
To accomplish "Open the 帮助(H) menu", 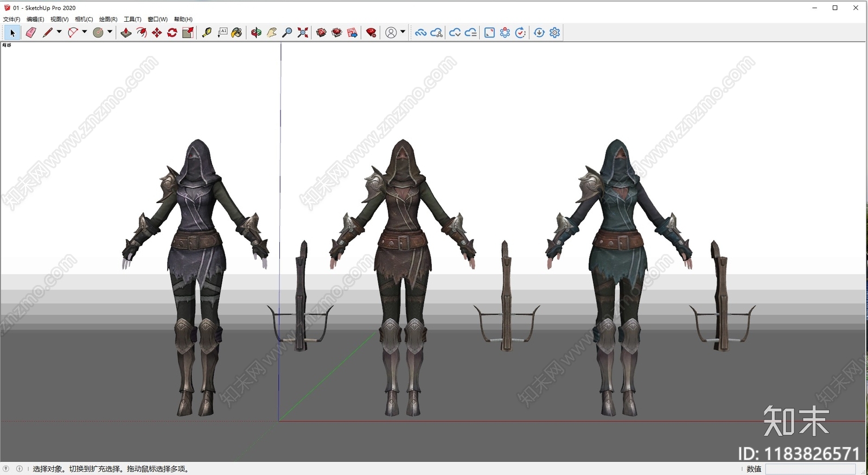I will coord(183,20).
